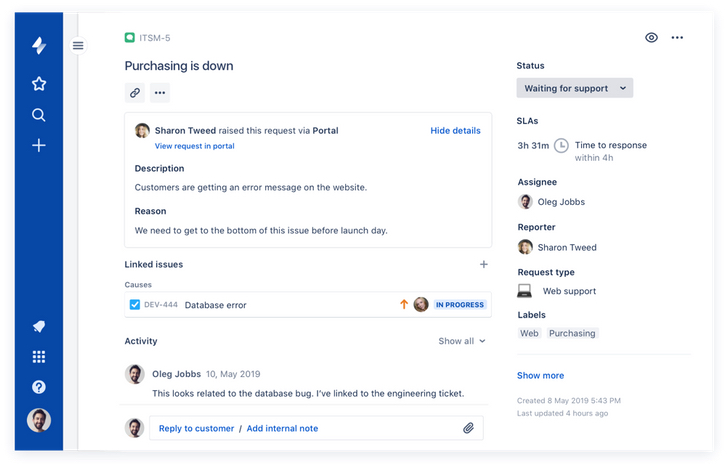This screenshot has height=468, width=727.
Task: Click the help question mark icon
Action: point(39,387)
